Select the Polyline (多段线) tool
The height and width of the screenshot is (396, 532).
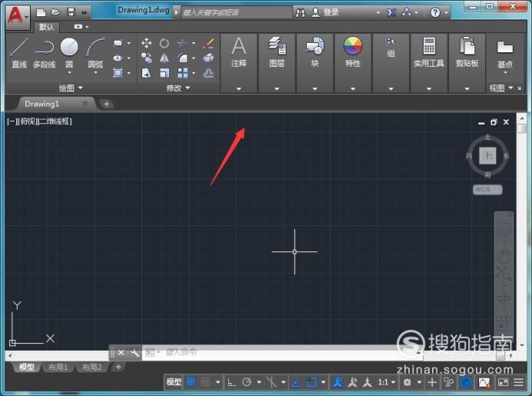pos(44,52)
